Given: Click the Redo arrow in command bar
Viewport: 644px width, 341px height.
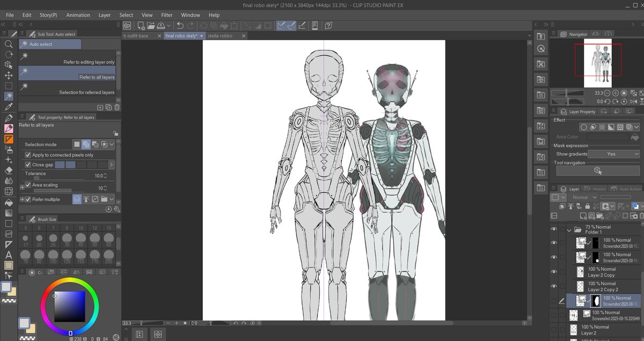Looking at the screenshot, I should [191, 25].
